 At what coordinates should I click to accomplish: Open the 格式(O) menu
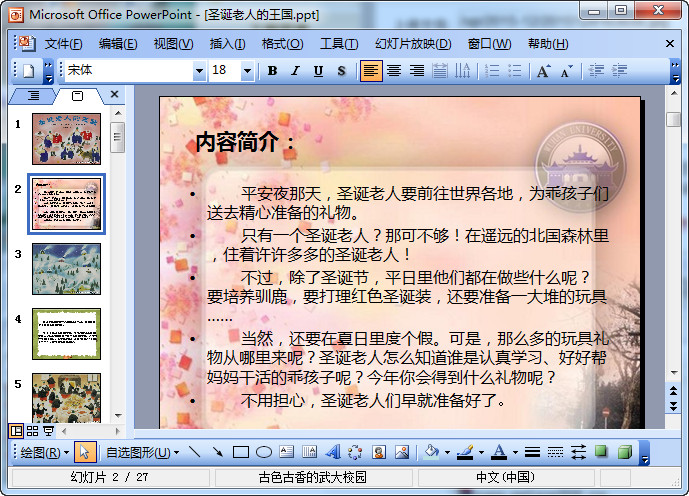pos(282,44)
